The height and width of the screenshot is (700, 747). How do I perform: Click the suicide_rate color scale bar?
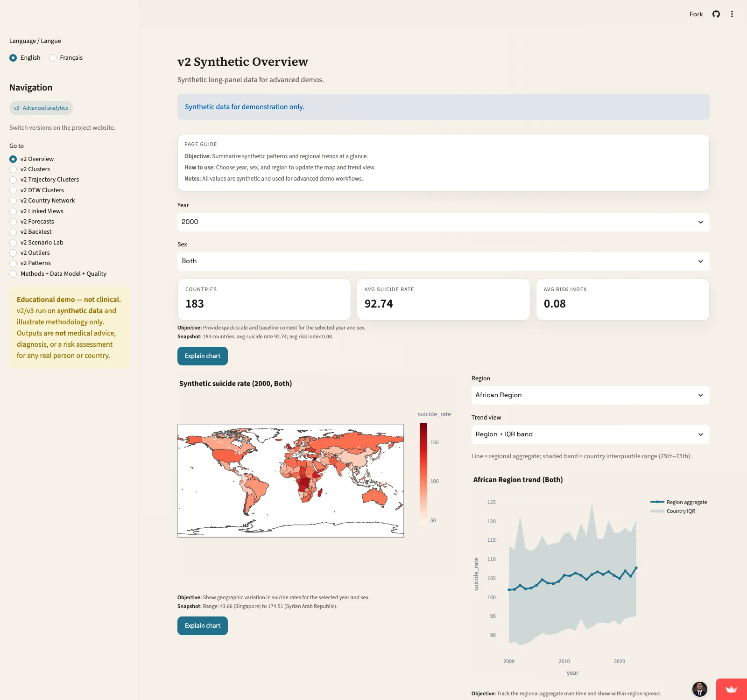(423, 474)
